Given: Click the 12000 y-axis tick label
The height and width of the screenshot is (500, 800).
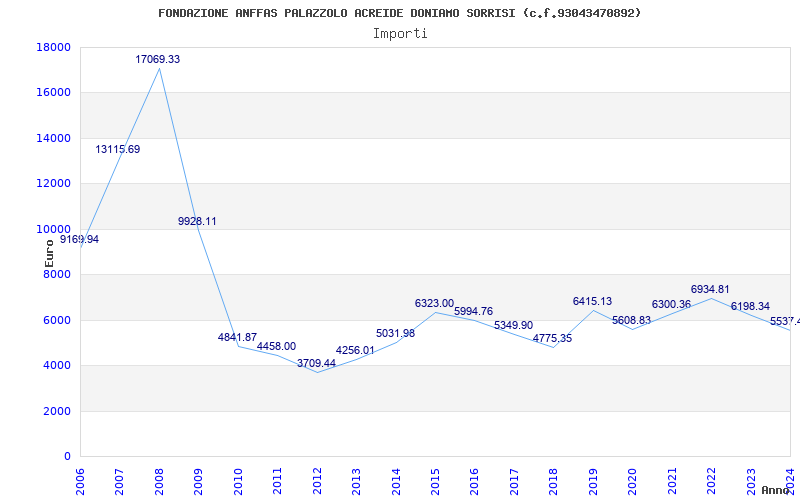Looking at the screenshot, I should click(x=54, y=184).
